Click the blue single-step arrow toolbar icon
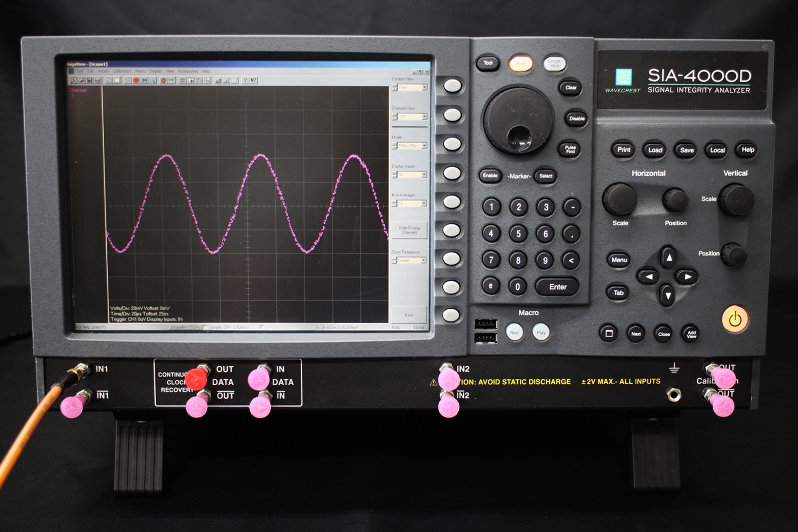 [x=145, y=81]
